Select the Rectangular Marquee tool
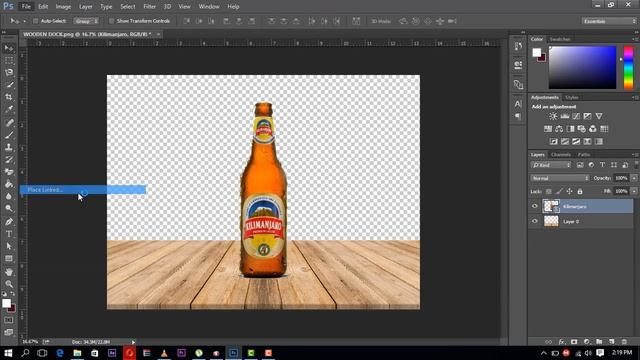Viewport: 640px width, 360px height. tap(9, 60)
